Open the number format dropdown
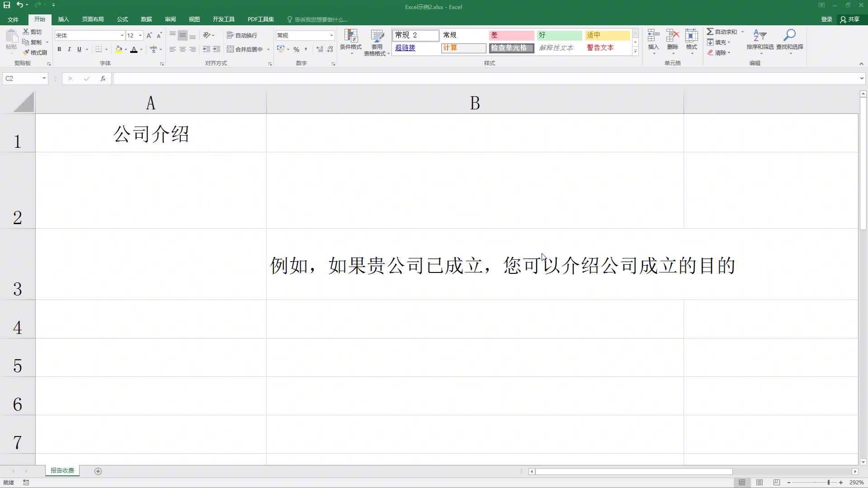868x488 pixels. pos(331,35)
